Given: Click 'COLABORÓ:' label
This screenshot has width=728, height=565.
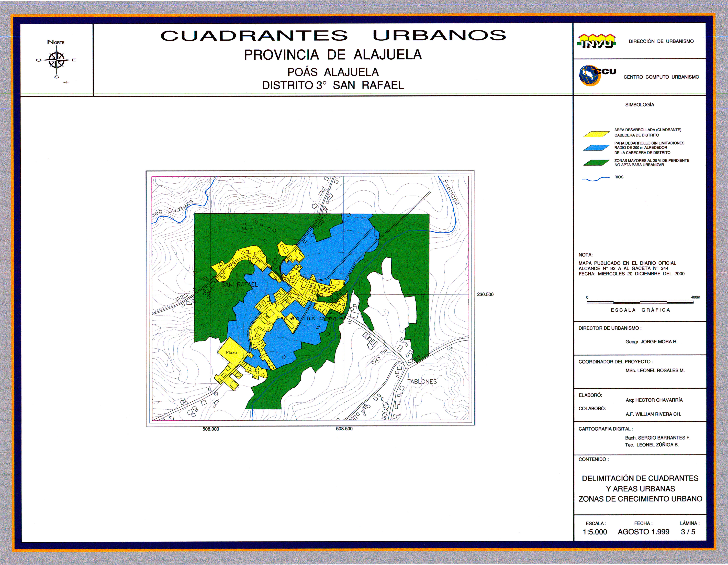Looking at the screenshot, I should coord(592,409).
